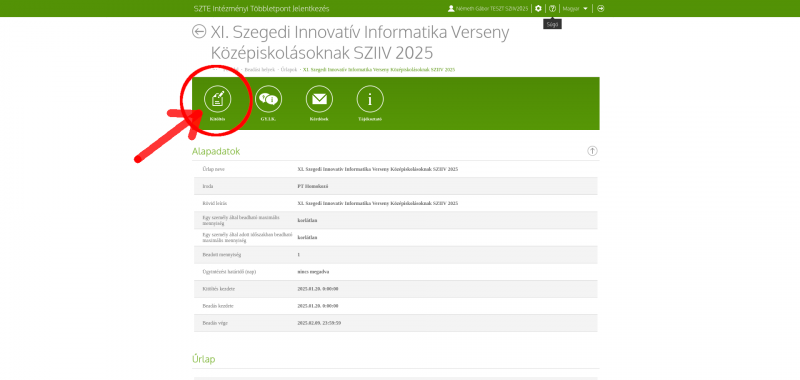Select the Beadás vége row
The image size is (800, 380).
395,323
